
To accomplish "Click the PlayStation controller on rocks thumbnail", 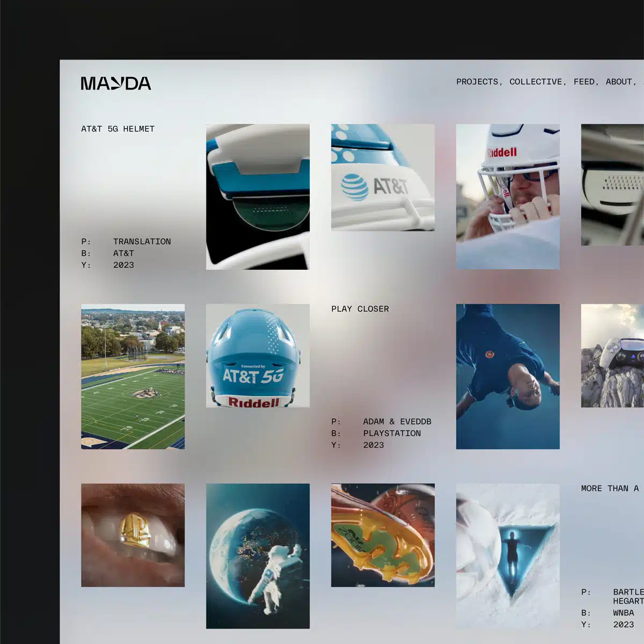I will 612,354.
